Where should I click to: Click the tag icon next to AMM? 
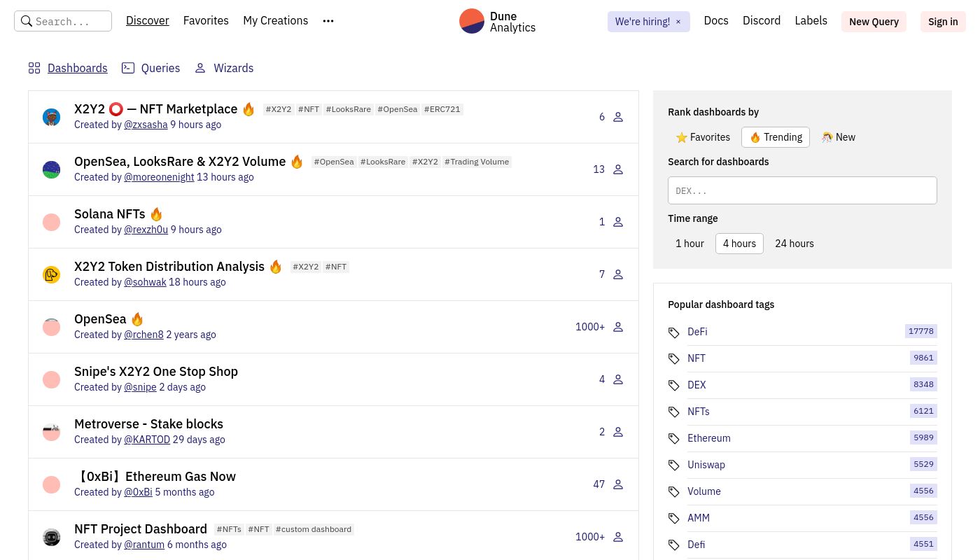coord(674,519)
